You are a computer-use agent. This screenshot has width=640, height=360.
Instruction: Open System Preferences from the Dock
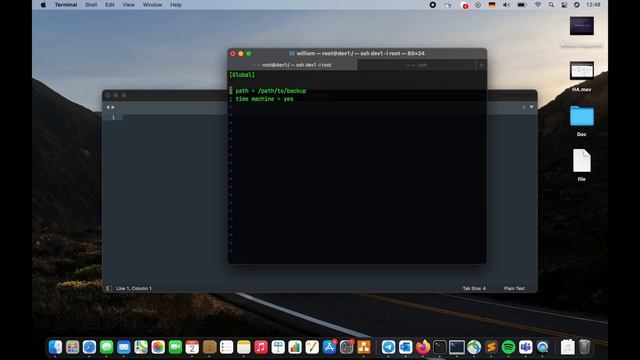point(347,347)
